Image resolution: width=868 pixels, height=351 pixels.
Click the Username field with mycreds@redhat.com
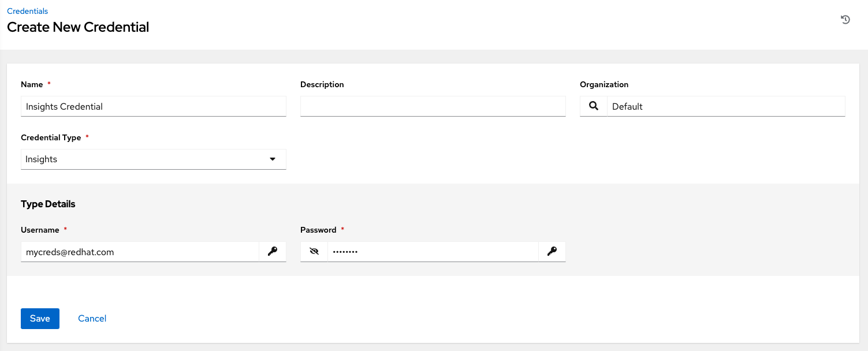(139, 252)
